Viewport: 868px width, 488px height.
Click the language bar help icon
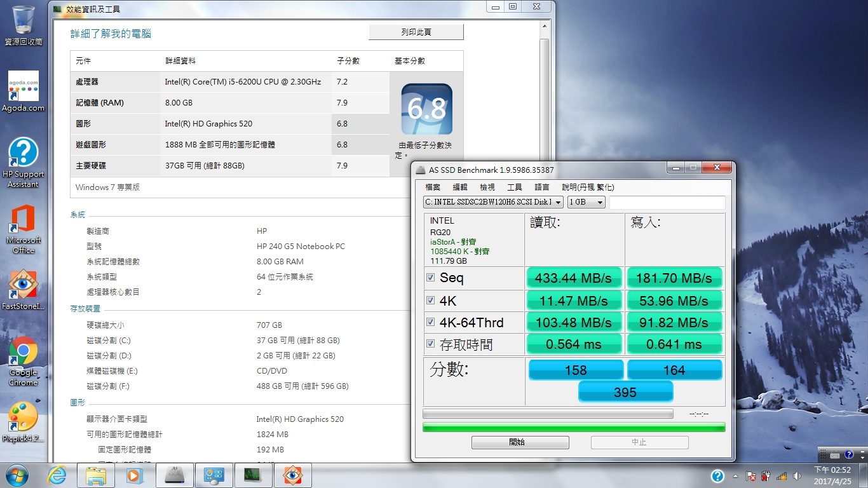tap(849, 455)
